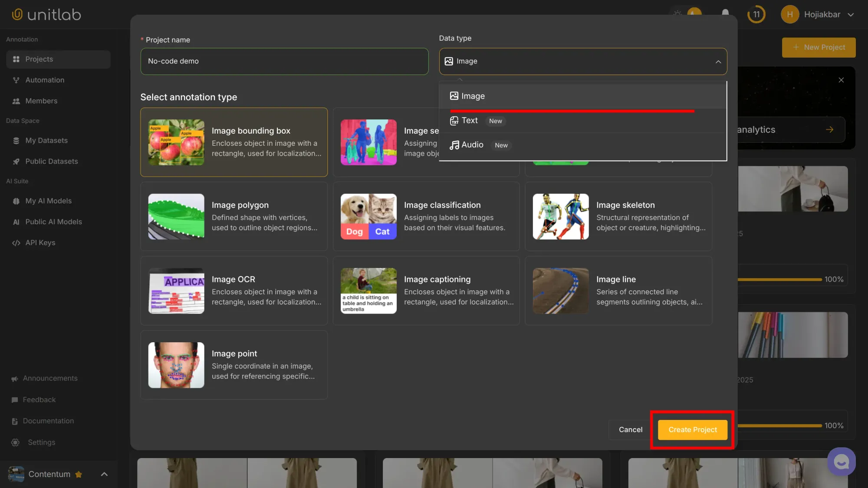Image resolution: width=868 pixels, height=488 pixels.
Task: Open the chat support bubble
Action: coord(841,461)
